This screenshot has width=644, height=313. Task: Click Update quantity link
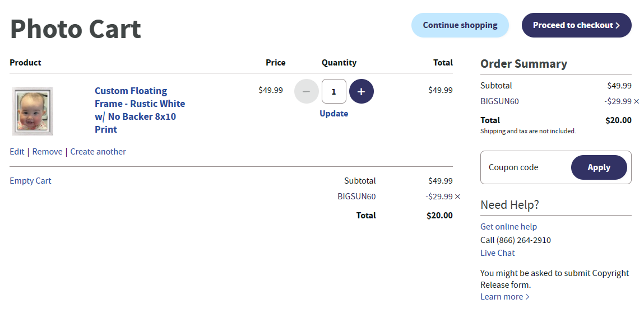tap(334, 114)
